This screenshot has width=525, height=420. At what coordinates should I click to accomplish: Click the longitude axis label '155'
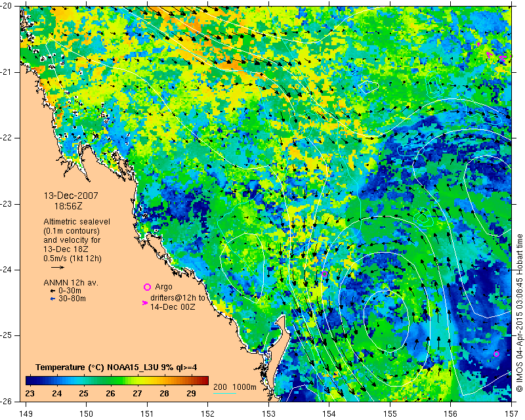pyautogui.click(x=390, y=414)
